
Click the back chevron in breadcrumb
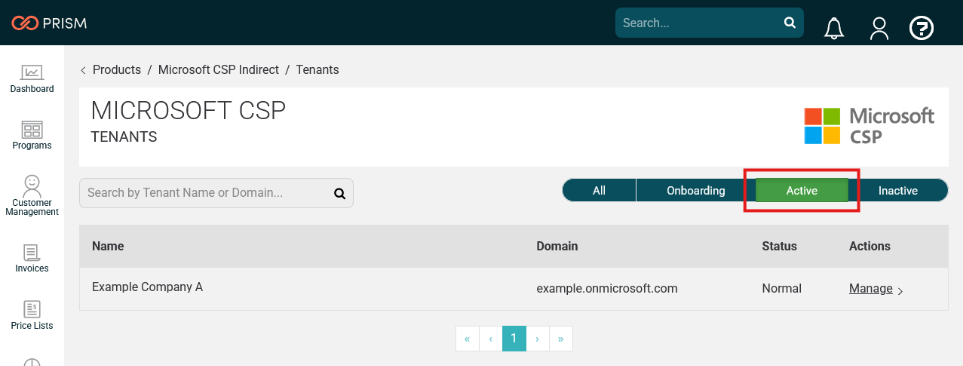pyautogui.click(x=83, y=71)
